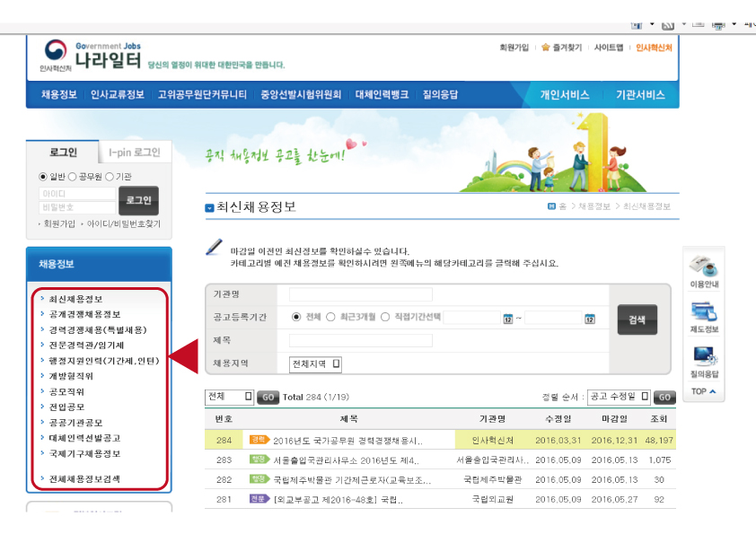Click the 사이트맵 link
This screenshot has height=534, width=756.
click(x=609, y=48)
